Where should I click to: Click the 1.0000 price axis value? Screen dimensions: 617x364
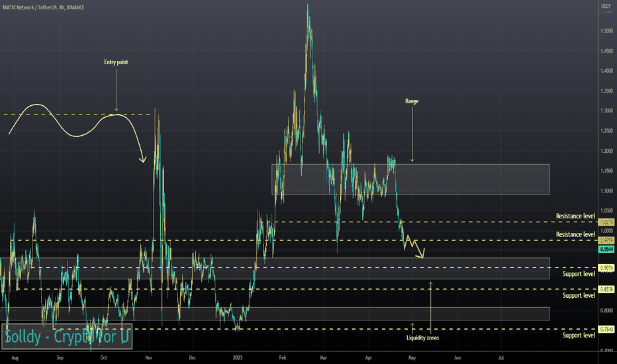607,231
